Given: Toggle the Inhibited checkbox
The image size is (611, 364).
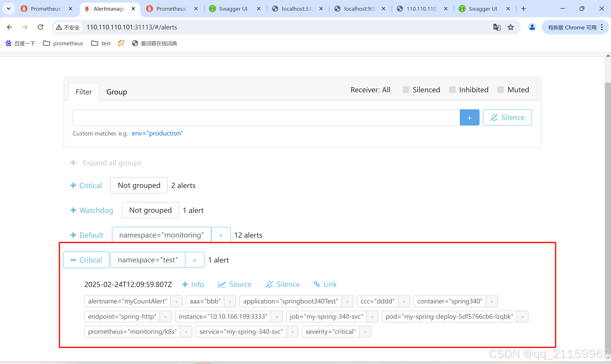Looking at the screenshot, I should point(452,90).
